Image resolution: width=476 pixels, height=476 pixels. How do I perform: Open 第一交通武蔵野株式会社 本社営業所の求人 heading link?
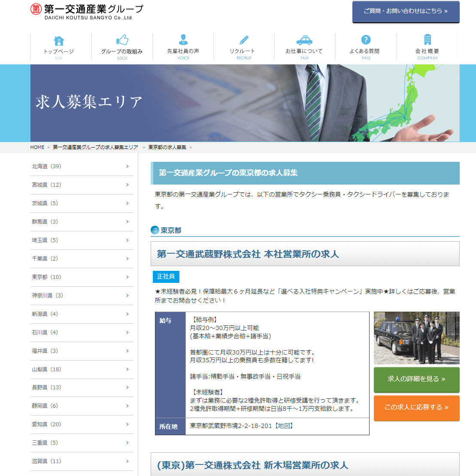(x=248, y=254)
